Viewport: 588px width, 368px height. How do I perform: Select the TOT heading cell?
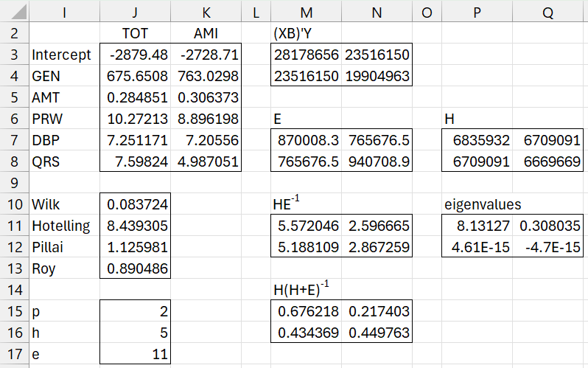[x=135, y=34]
